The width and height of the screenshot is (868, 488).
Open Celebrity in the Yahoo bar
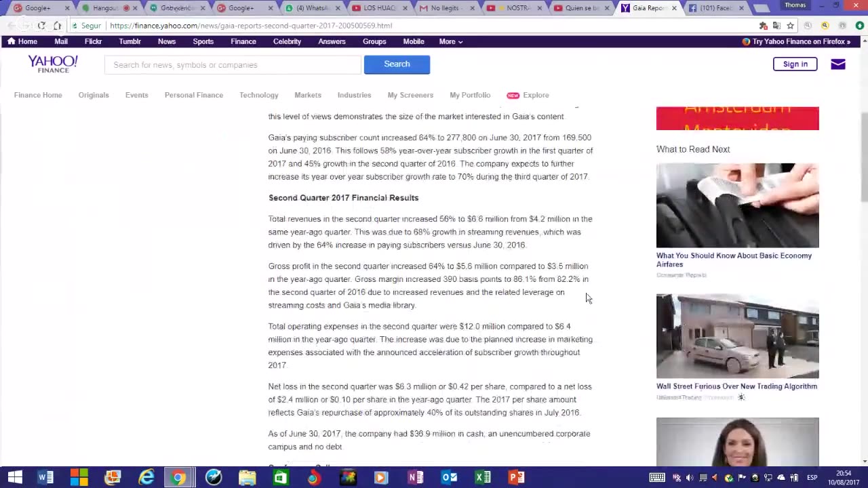(x=287, y=41)
